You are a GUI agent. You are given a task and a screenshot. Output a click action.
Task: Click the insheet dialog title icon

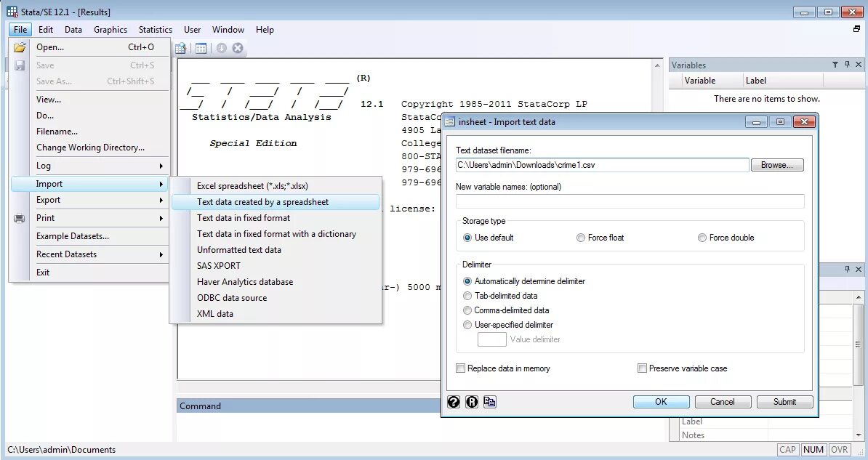[x=450, y=122]
